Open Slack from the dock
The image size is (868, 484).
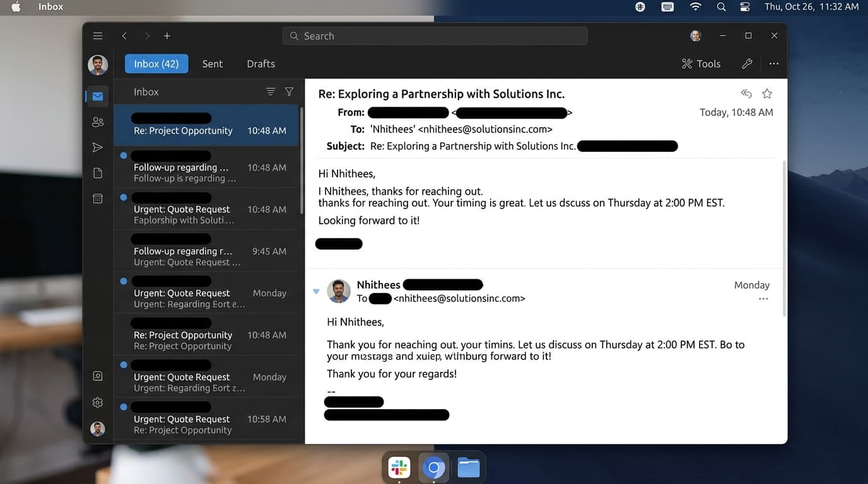pyautogui.click(x=399, y=468)
